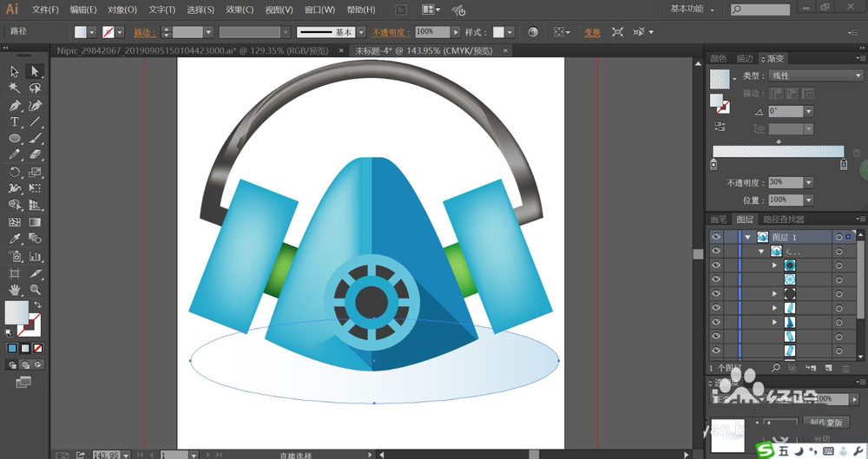
Task: Open gradient angle dropdown showing 0°
Action: coord(809,111)
